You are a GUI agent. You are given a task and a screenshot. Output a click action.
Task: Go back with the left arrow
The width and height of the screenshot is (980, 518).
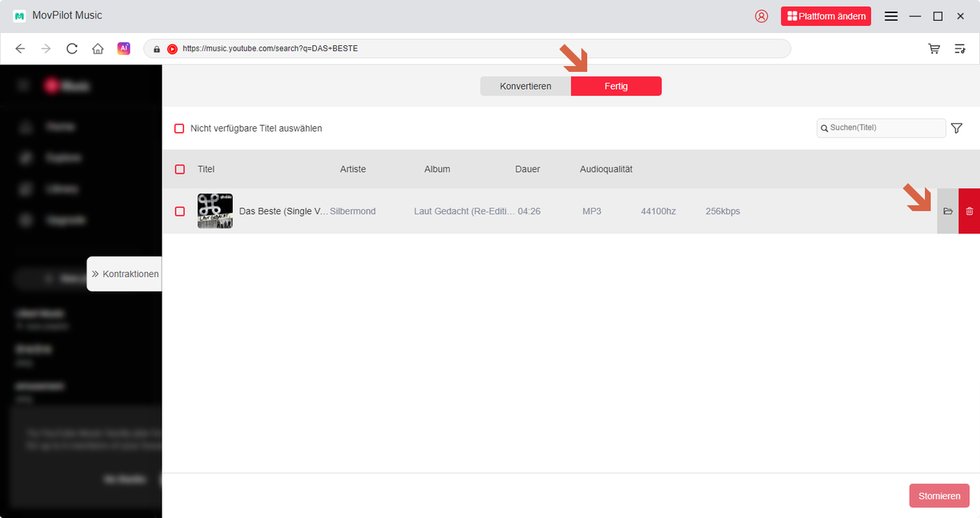pos(21,48)
